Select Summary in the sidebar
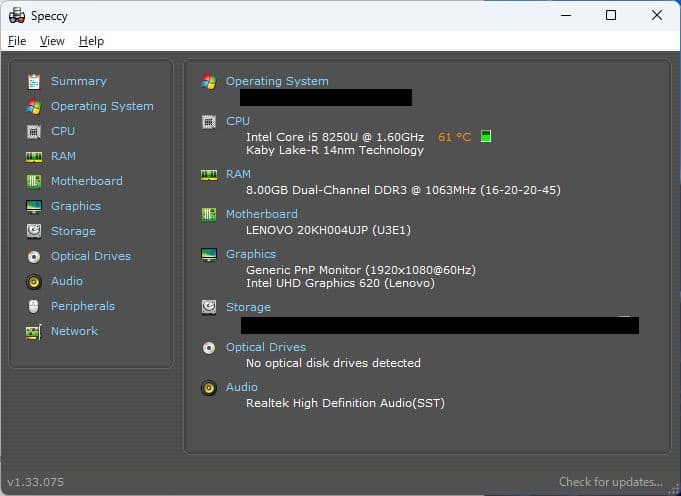The image size is (681, 496). point(79,81)
